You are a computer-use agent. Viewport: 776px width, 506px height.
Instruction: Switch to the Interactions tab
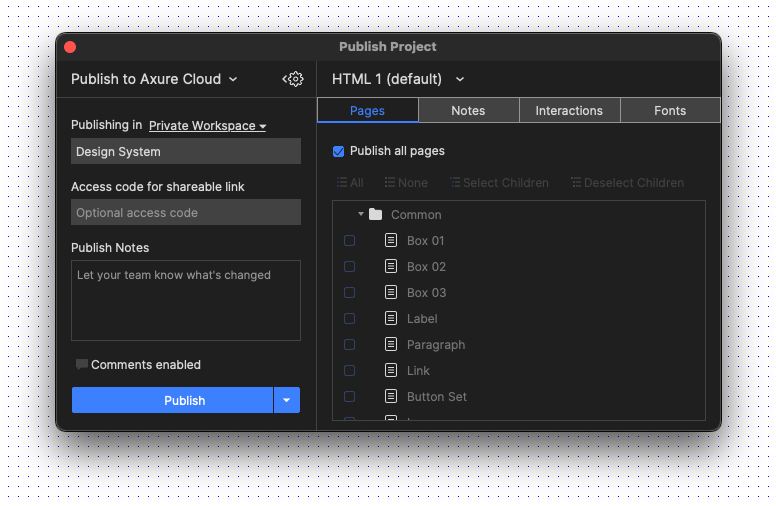tap(569, 110)
